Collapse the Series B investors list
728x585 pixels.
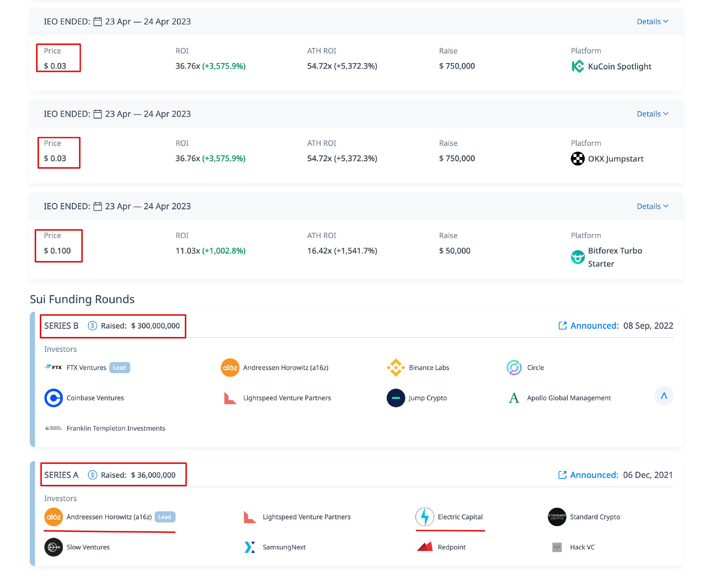[x=663, y=396]
